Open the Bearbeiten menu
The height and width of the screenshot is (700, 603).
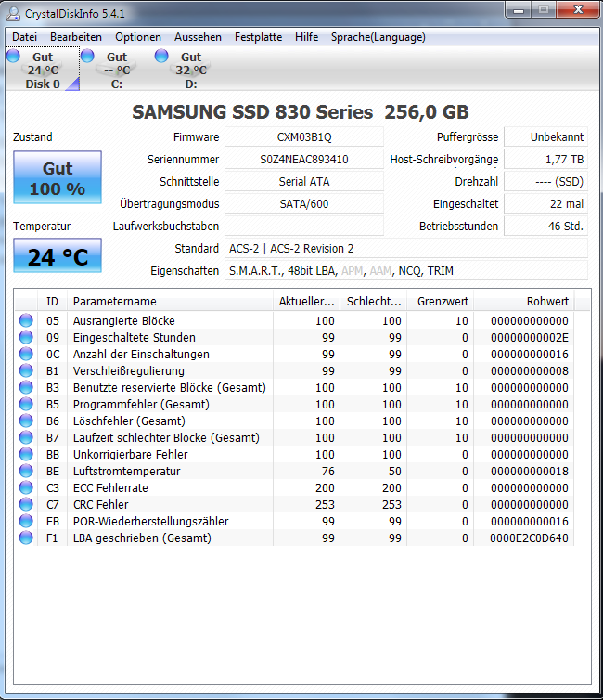76,37
